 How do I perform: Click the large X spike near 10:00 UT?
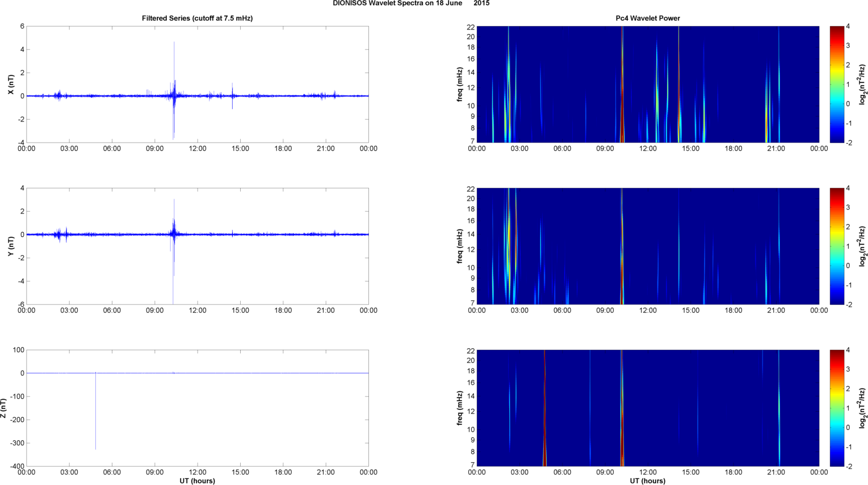pyautogui.click(x=174, y=90)
